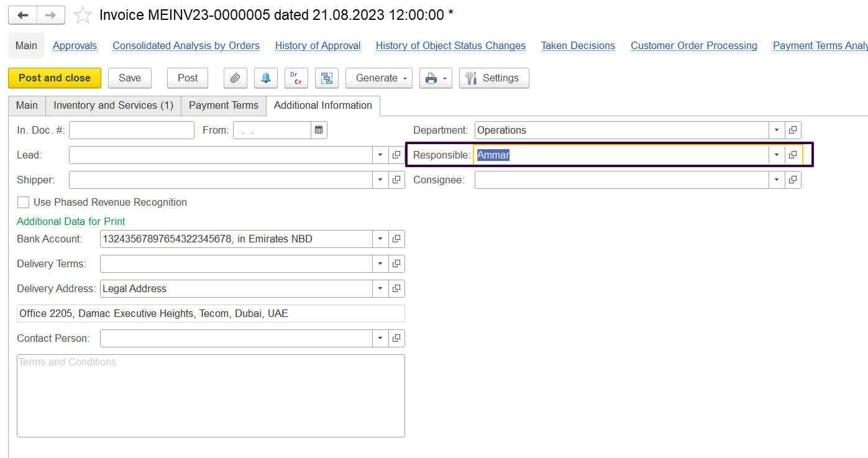Image resolution: width=868 pixels, height=458 pixels.
Task: Click the bell reminder icon
Action: point(265,78)
